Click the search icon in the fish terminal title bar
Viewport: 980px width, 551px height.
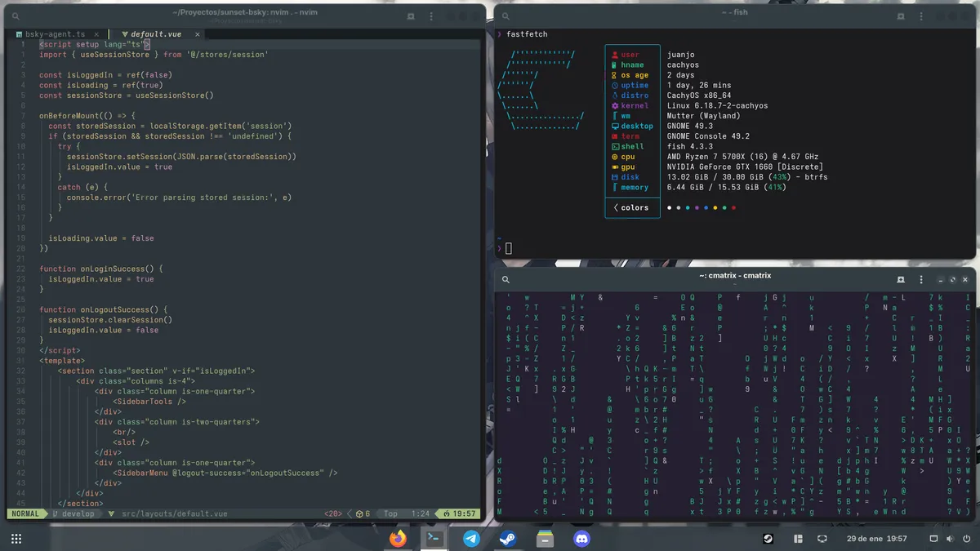coord(505,16)
